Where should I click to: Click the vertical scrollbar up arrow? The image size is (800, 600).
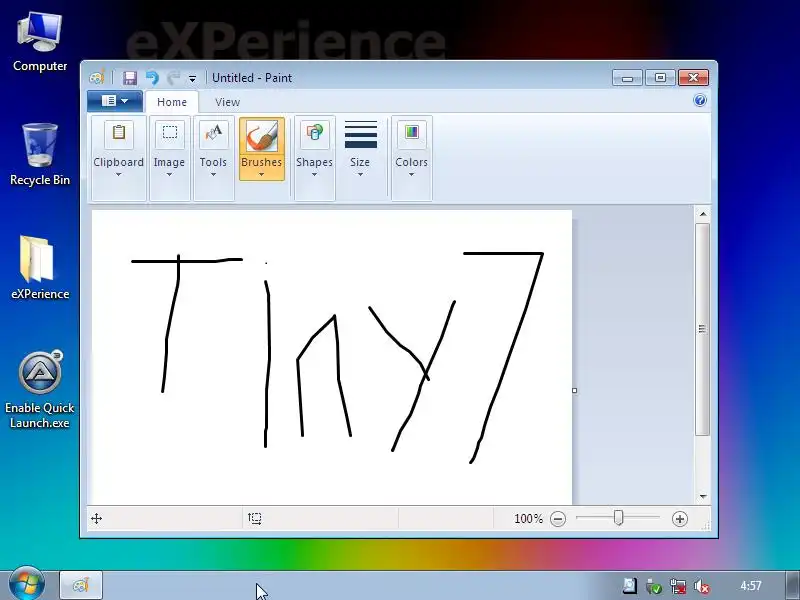pos(703,214)
